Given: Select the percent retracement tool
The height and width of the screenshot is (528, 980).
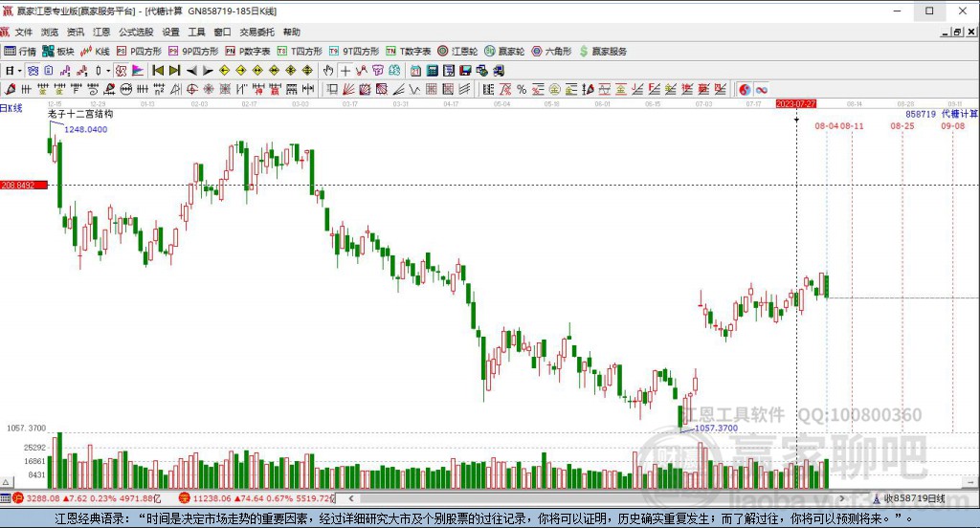Looking at the screenshot, I should [522, 89].
